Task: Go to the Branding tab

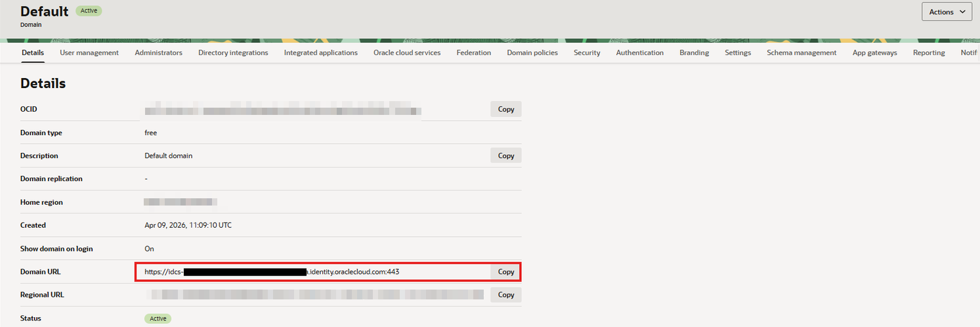Action: pos(694,53)
